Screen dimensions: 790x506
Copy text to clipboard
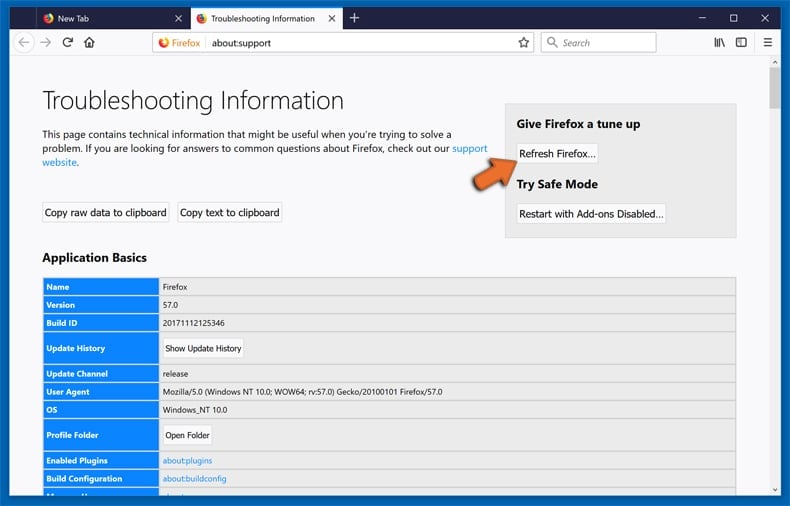click(230, 213)
